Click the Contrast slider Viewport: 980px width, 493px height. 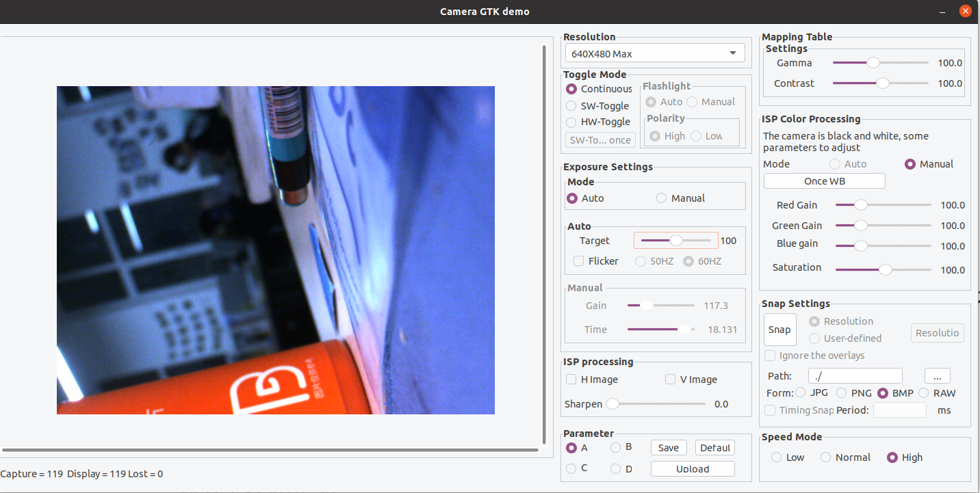(x=880, y=83)
